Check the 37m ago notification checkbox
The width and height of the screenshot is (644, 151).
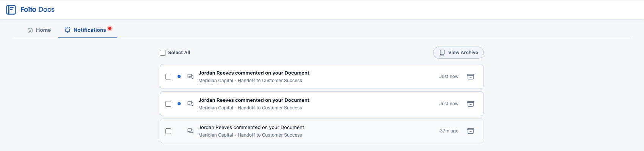[168, 131]
